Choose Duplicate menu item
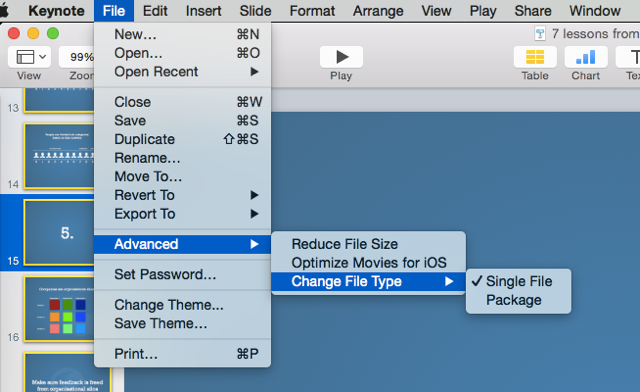This screenshot has width=640, height=392. 182,139
